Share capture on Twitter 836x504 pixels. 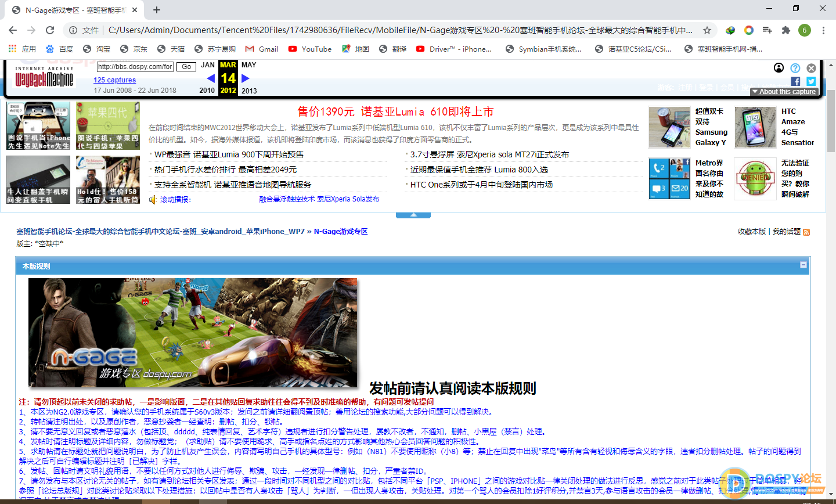811,81
